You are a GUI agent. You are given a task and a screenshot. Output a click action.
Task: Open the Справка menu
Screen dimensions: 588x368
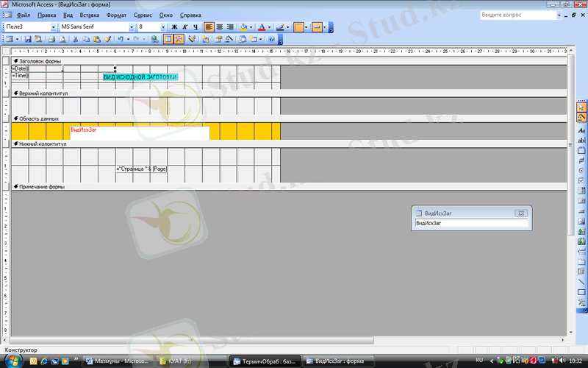click(x=190, y=15)
